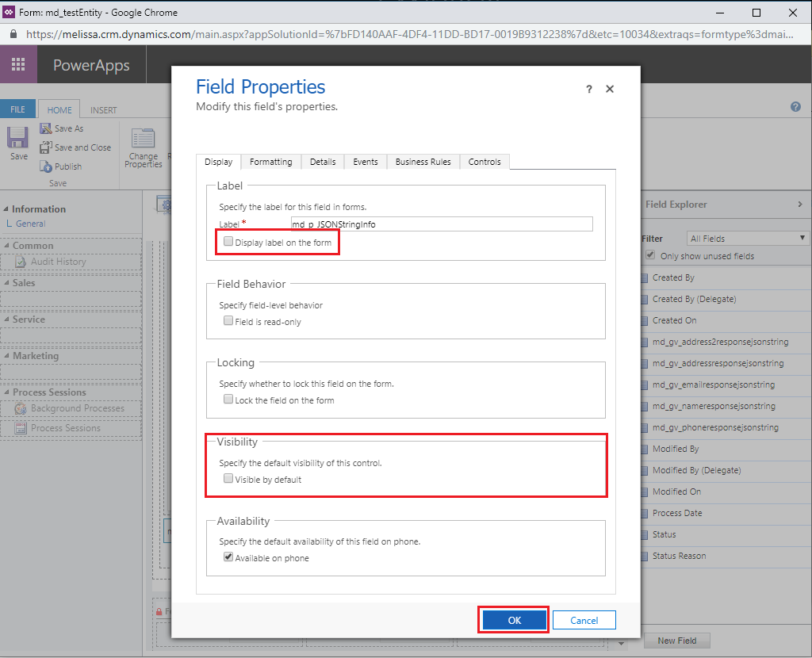The height and width of the screenshot is (658, 812).
Task: Confirm changes with the OK button
Action: coord(514,620)
